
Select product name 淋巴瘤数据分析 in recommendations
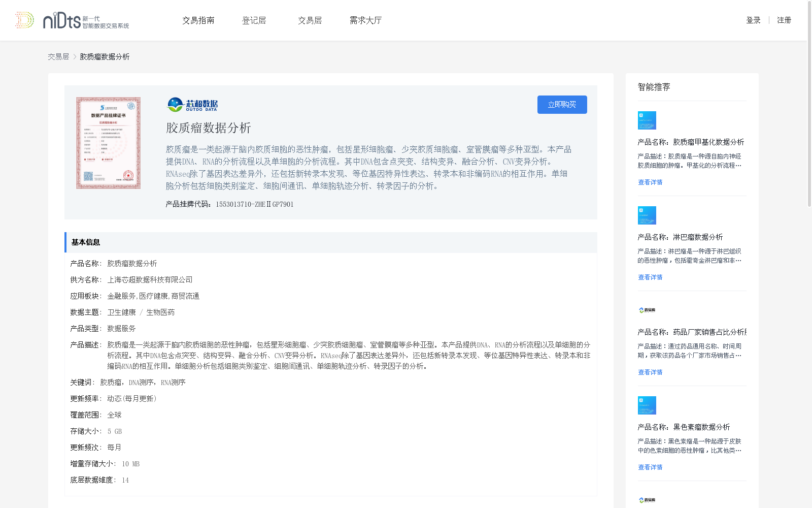[x=680, y=237]
